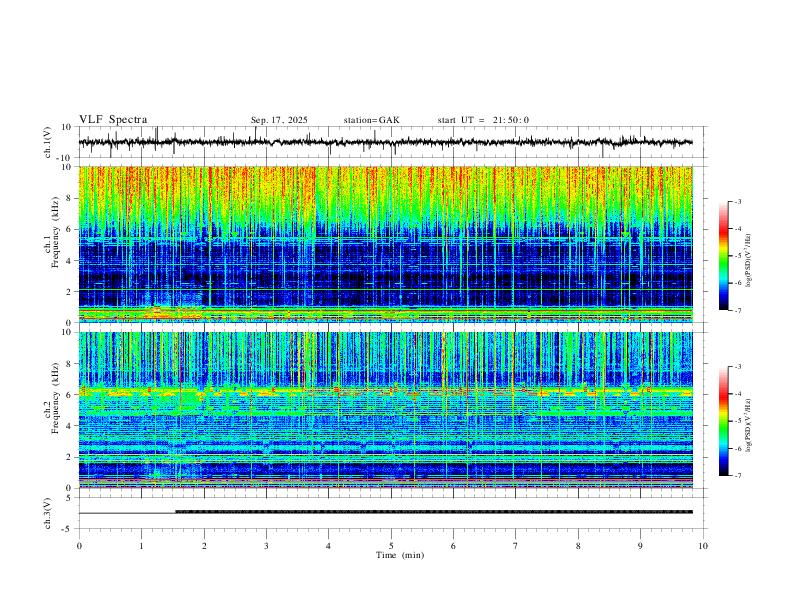Click the '8' minute tick label on time axis
Image resolution: width=792 pixels, height=612 pixels.
[x=578, y=546]
